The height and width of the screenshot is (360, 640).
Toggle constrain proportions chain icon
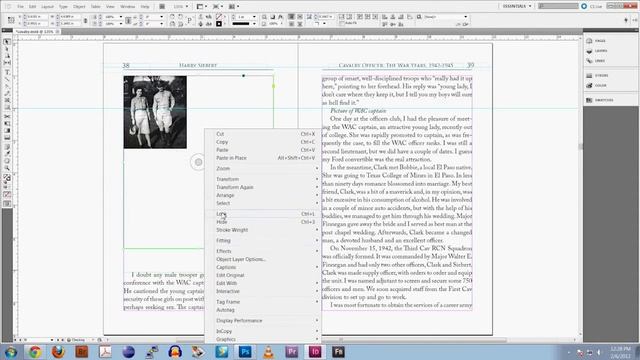85,20
